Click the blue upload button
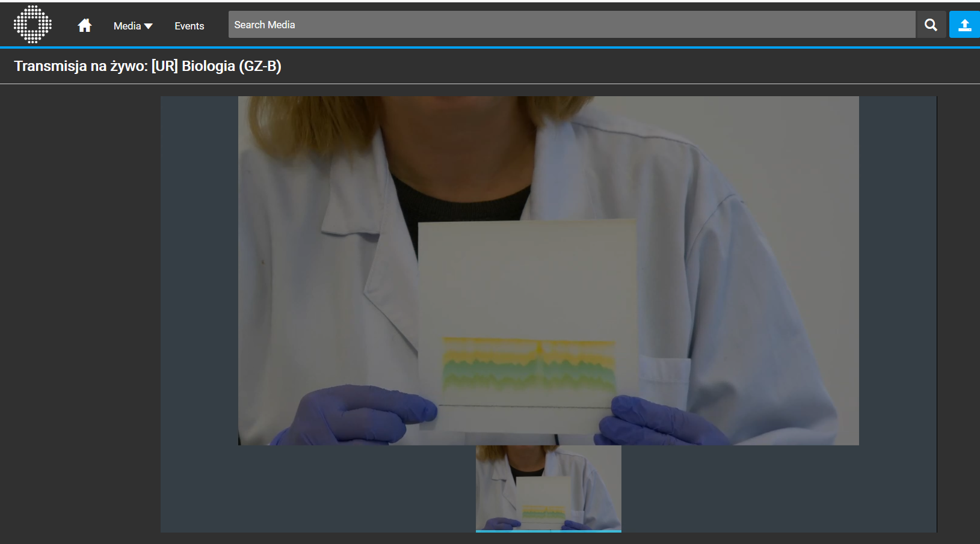This screenshot has height=544, width=980. 964,25
